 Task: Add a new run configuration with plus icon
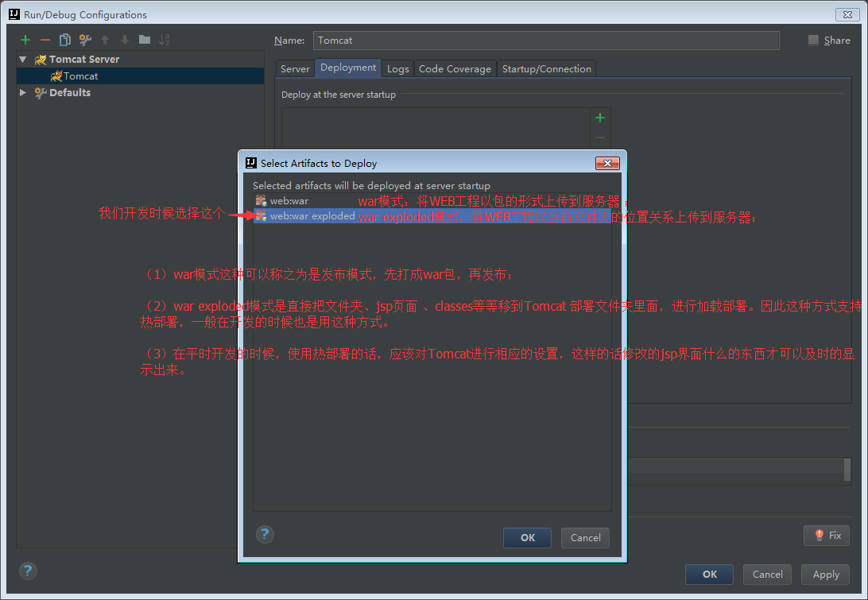click(25, 40)
